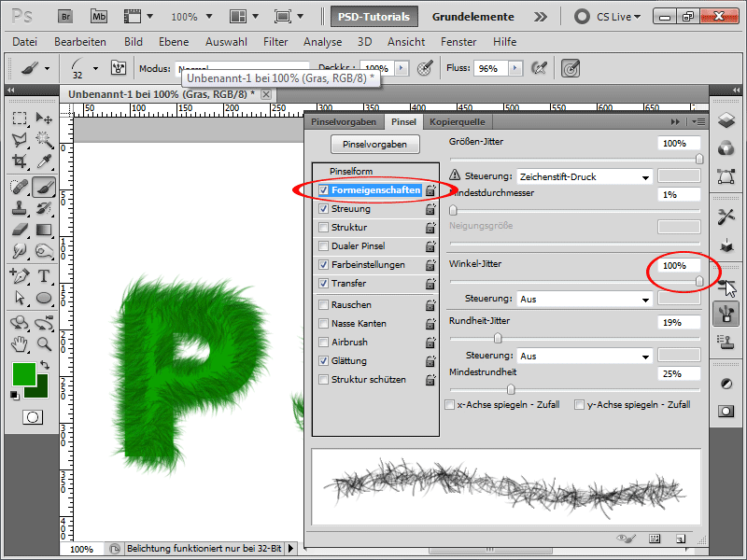Click the Größen-Jitter slider handle
Screen dimensions: 747x560
point(699,159)
